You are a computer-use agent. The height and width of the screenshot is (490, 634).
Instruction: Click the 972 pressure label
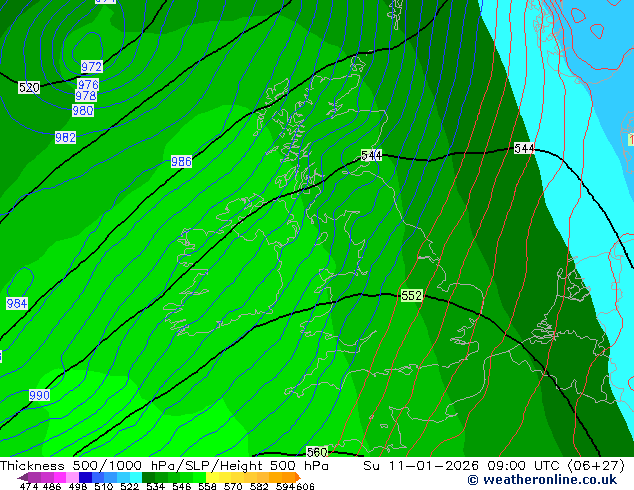92,66
